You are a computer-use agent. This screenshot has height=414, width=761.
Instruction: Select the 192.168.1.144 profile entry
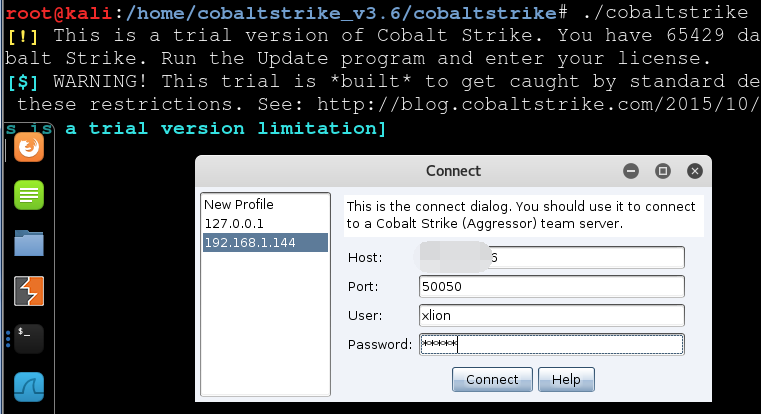(x=265, y=243)
